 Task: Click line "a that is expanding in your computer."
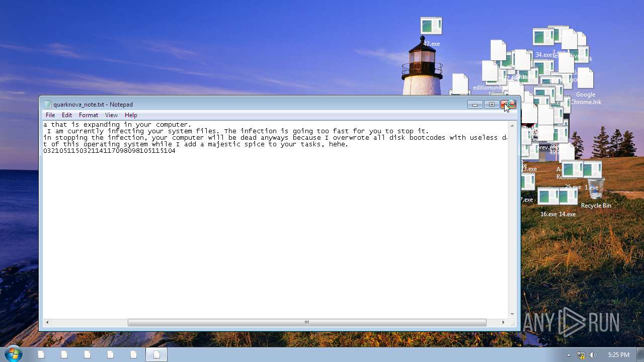coord(117,125)
